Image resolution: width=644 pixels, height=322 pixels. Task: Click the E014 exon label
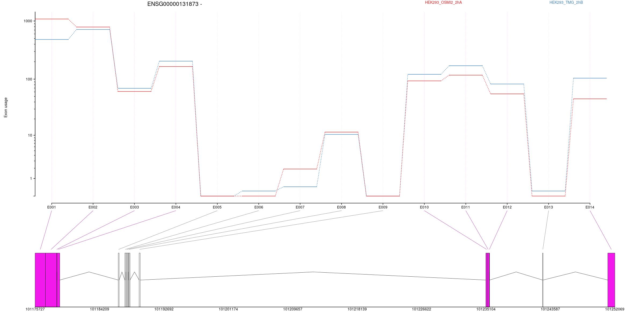[x=590, y=207]
